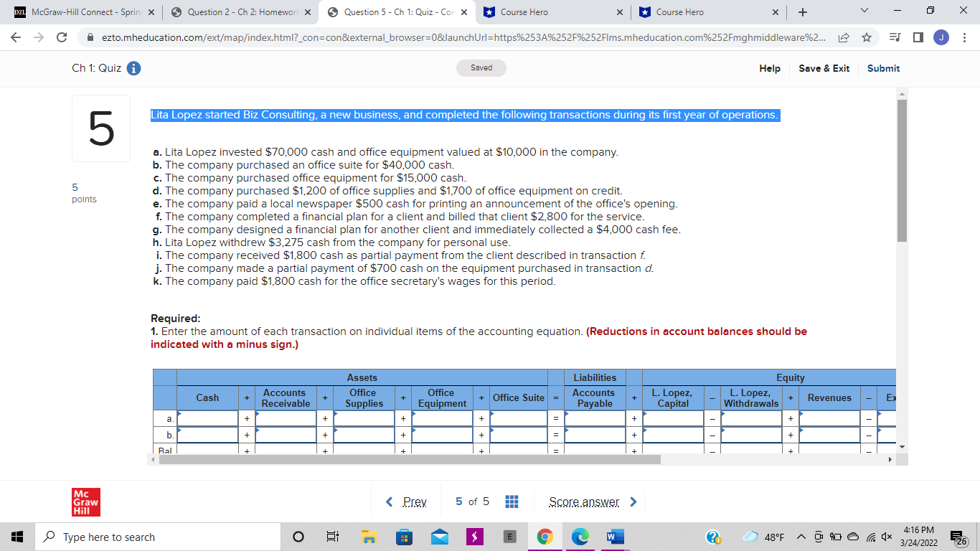Screen dimensions: 980x551
Task: Open File Explorer from the taskbar
Action: tap(369, 536)
